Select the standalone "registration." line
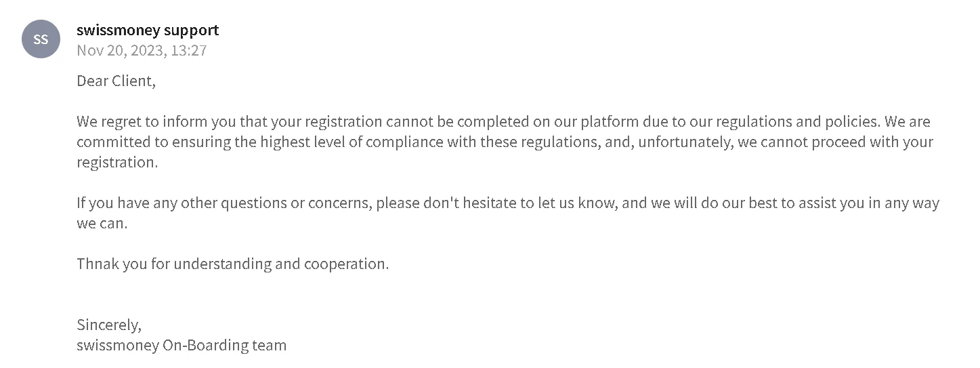 click(x=117, y=163)
